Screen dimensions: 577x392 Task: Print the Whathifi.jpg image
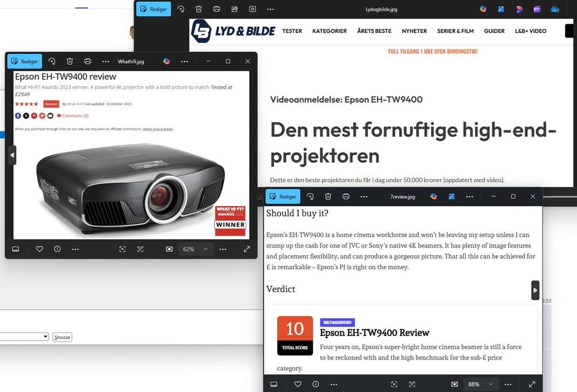88,61
